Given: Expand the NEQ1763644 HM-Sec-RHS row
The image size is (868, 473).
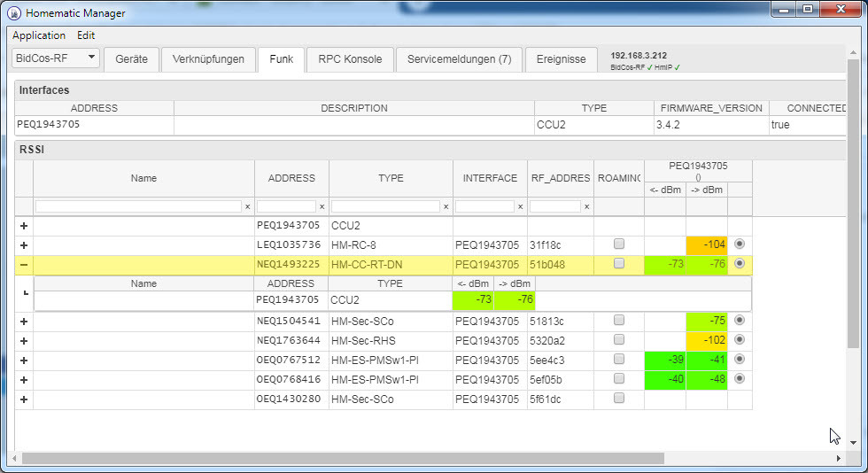Looking at the screenshot, I should (24, 341).
